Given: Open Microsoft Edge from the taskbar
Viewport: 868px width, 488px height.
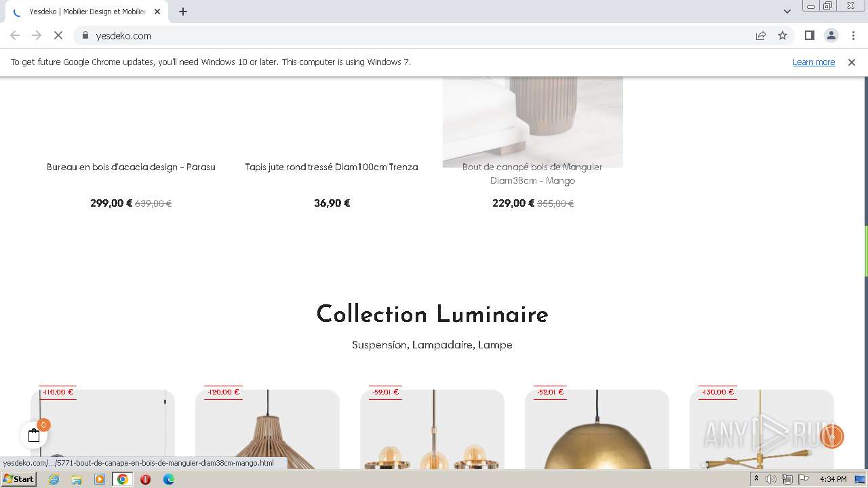Looking at the screenshot, I should tap(169, 479).
